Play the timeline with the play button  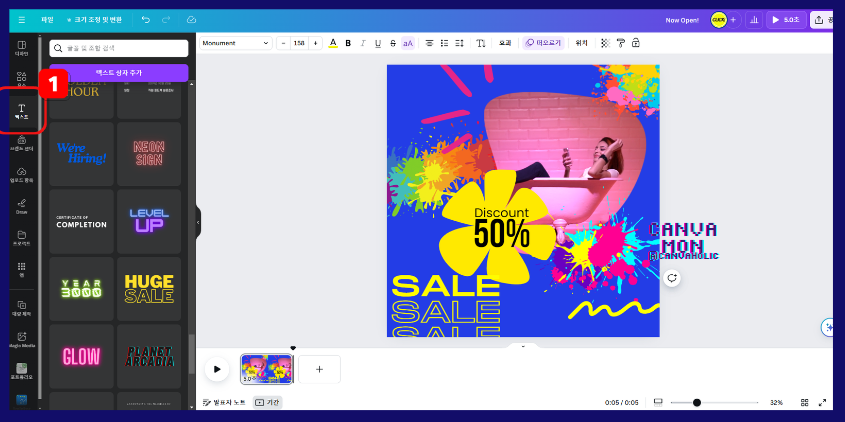coord(217,369)
